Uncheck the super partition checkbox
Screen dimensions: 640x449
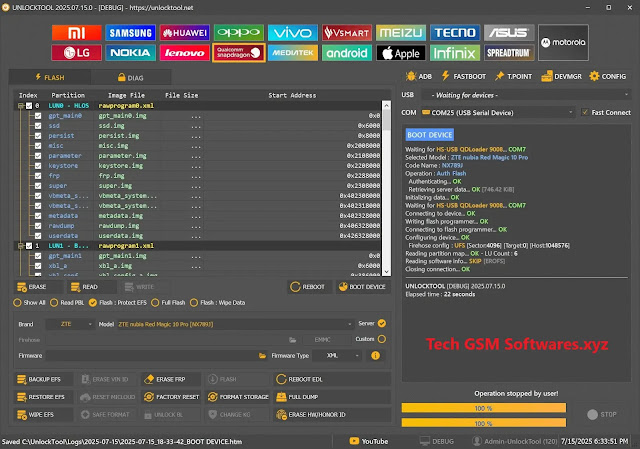38,186
